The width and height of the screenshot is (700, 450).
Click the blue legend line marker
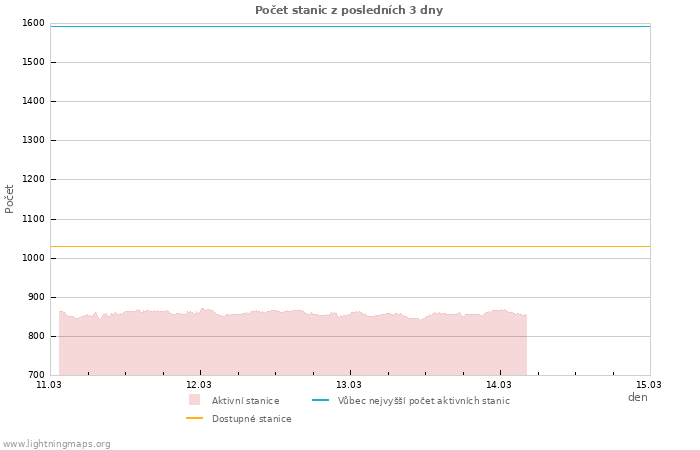[x=320, y=400]
